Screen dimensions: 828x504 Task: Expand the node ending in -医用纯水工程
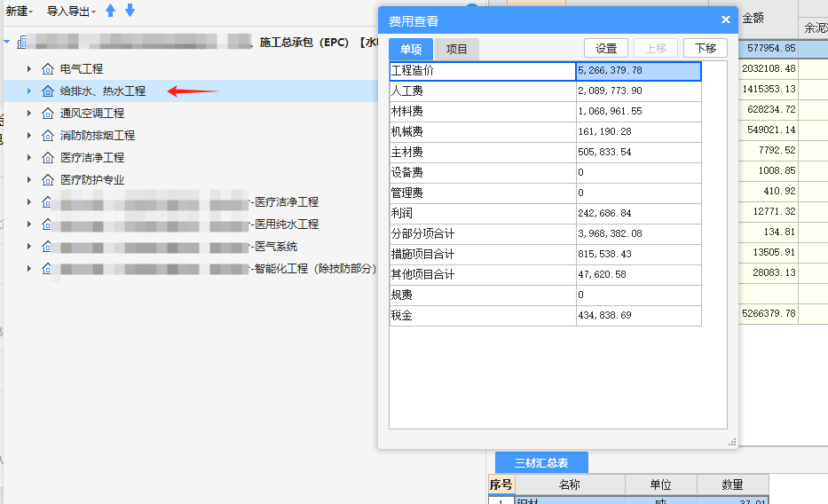coord(29,224)
